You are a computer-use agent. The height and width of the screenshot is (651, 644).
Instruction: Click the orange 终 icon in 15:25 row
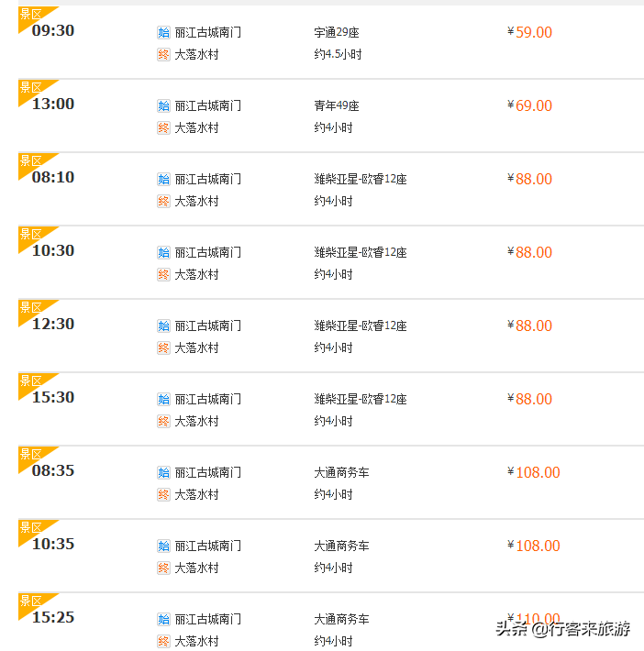[x=163, y=642]
